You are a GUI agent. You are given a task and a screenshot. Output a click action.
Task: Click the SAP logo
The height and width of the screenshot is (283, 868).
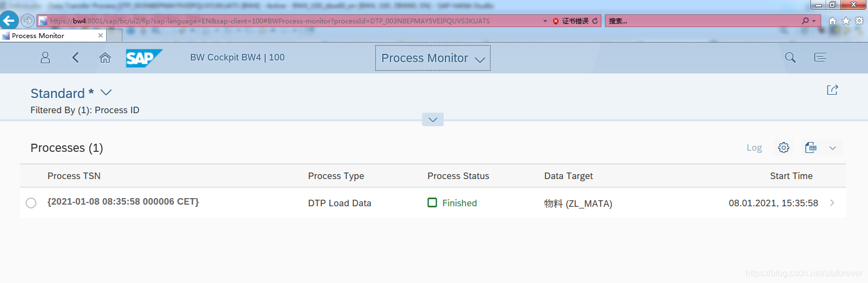tap(144, 58)
